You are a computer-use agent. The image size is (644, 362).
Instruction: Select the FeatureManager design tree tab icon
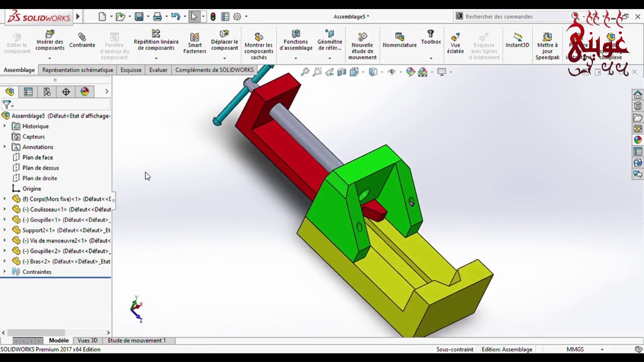[10, 92]
